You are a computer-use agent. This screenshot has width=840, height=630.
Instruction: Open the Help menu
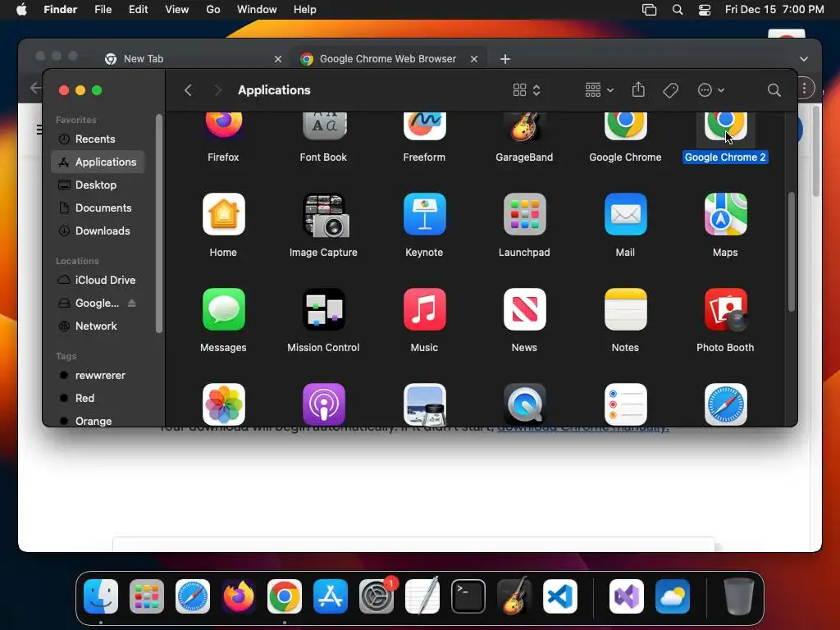305,10
